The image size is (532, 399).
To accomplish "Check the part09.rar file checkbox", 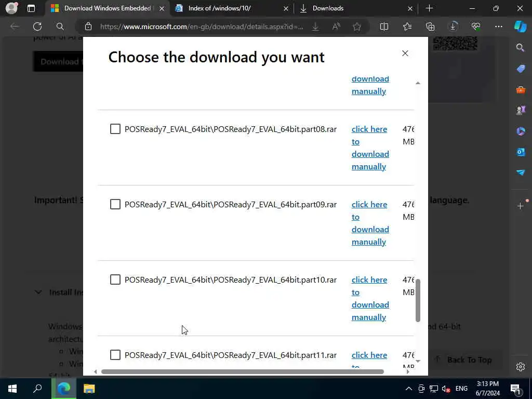I will pyautogui.click(x=115, y=204).
